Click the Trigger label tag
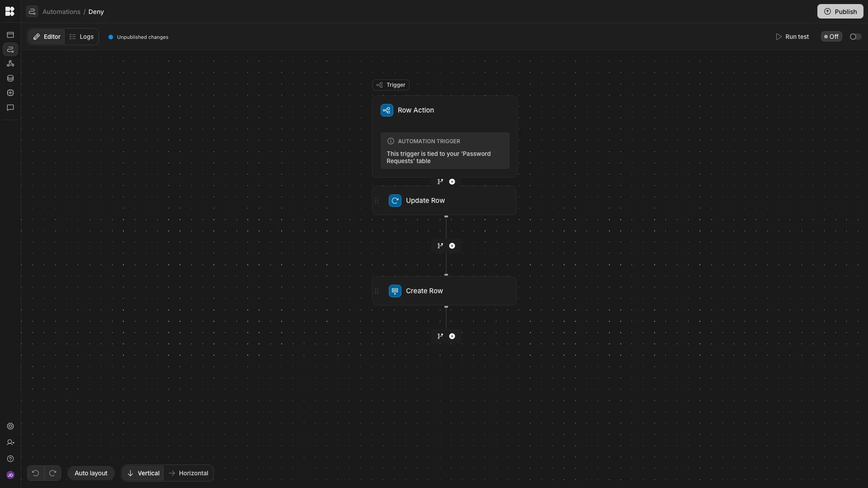This screenshot has width=868, height=488. click(391, 85)
